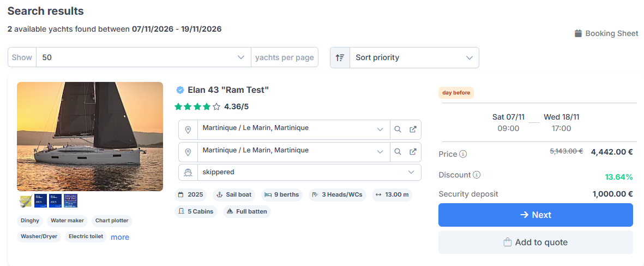Click the verified badge beside Elan 43
Image resolution: width=644 pixels, height=266 pixels.
tap(180, 90)
